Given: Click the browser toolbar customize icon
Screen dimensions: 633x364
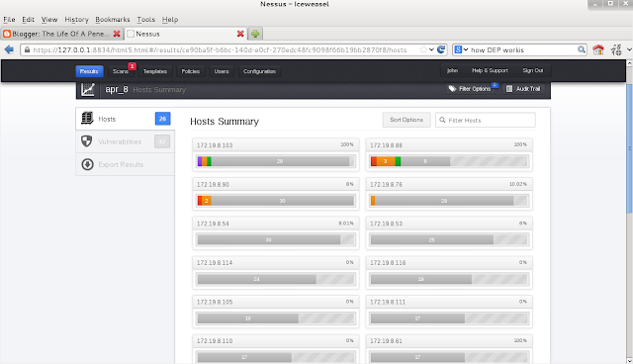Looking at the screenshot, I should pyautogui.click(x=616, y=49).
